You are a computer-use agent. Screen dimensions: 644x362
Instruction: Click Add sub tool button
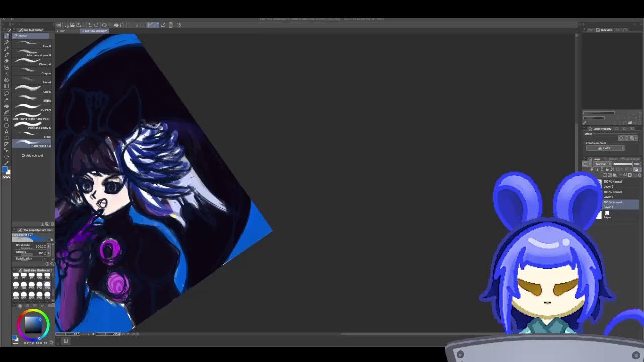pyautogui.click(x=32, y=155)
